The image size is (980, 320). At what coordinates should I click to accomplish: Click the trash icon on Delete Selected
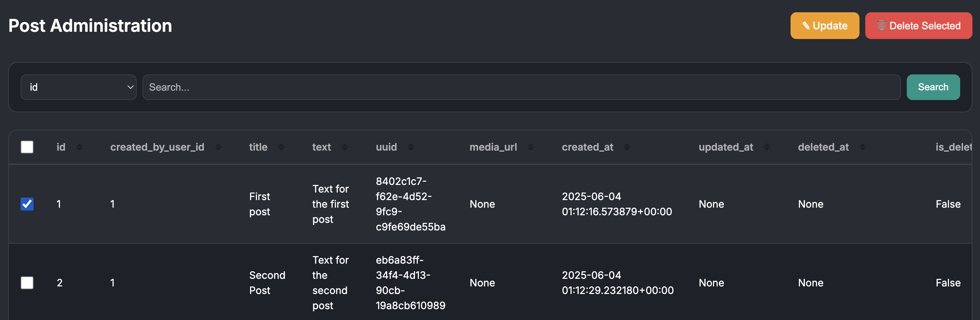tap(881, 26)
